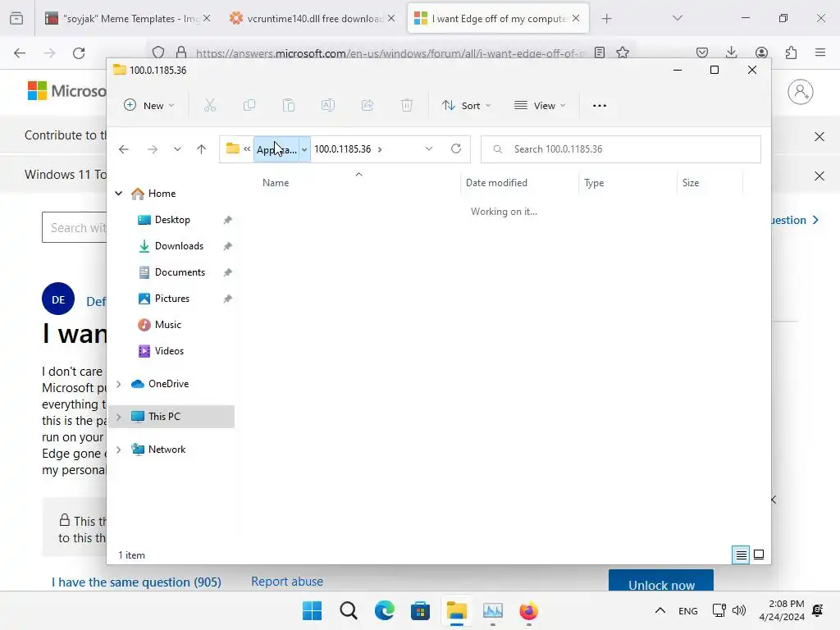Expand the Network tree node
The width and height of the screenshot is (840, 630).
pos(118,450)
